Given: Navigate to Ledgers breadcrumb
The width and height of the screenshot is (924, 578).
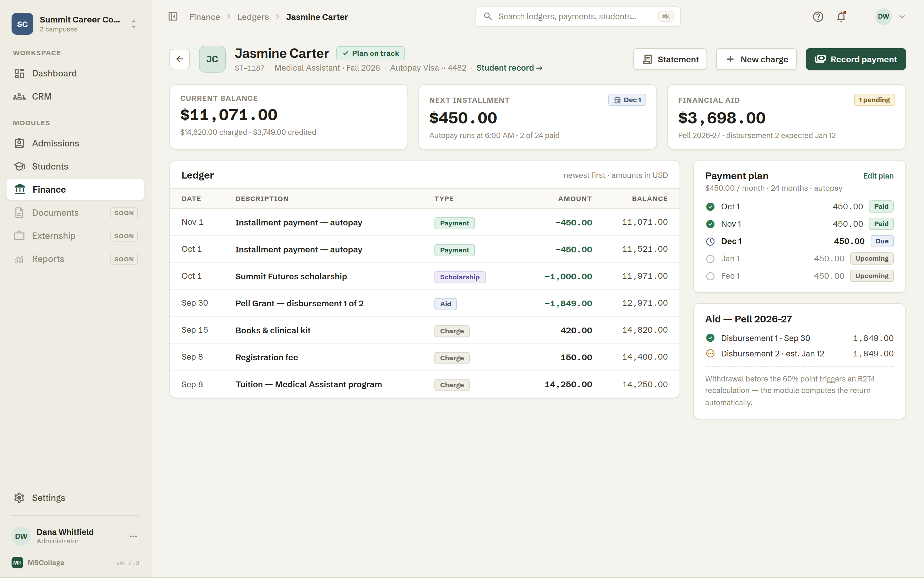Looking at the screenshot, I should point(253,17).
